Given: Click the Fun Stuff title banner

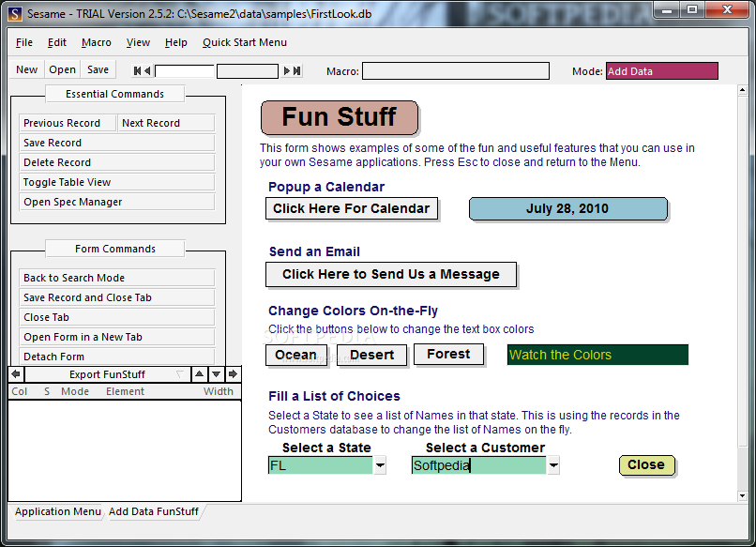Looking at the screenshot, I should (x=340, y=117).
